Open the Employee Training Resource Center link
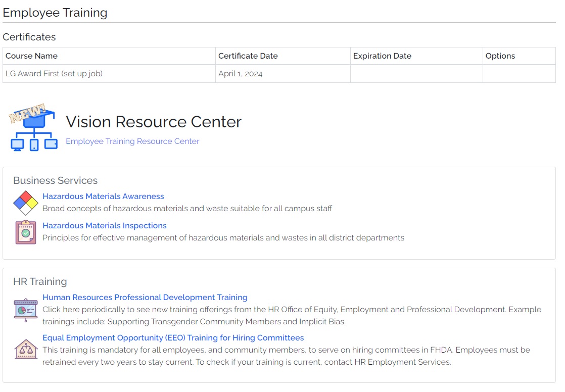The height and width of the screenshot is (392, 565). click(132, 141)
